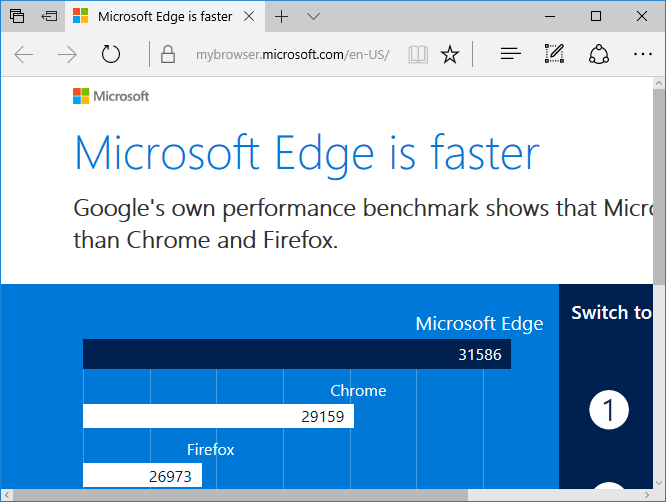This screenshot has width=666, height=502.
Task: Open a new tab
Action: 281,17
